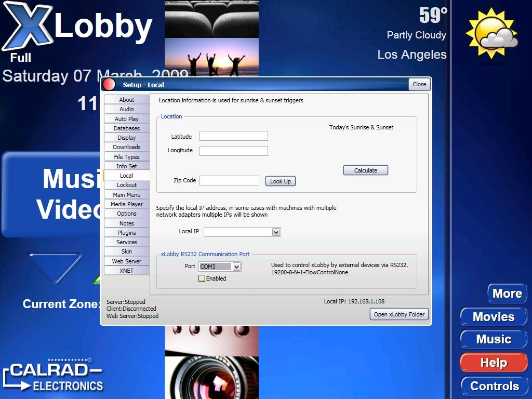
Task: Select the Media Player tab
Action: [127, 204]
